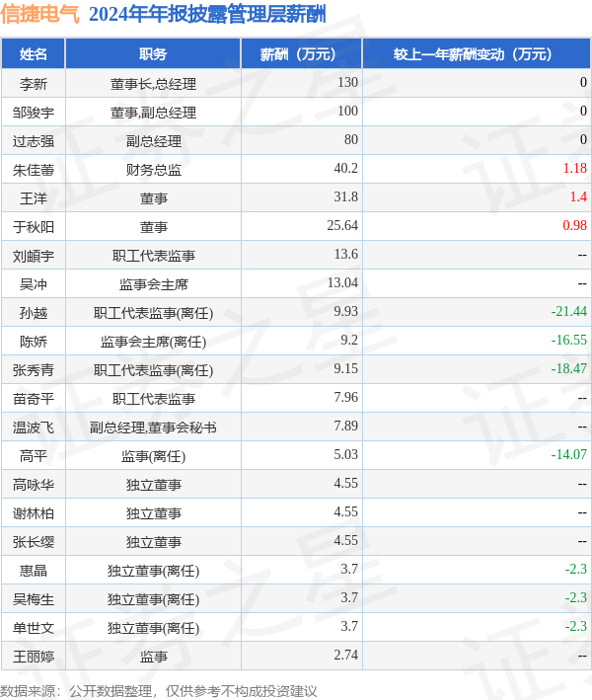Click the green change value -21.44
Image resolution: width=592 pixels, height=700 pixels.
pos(568,311)
